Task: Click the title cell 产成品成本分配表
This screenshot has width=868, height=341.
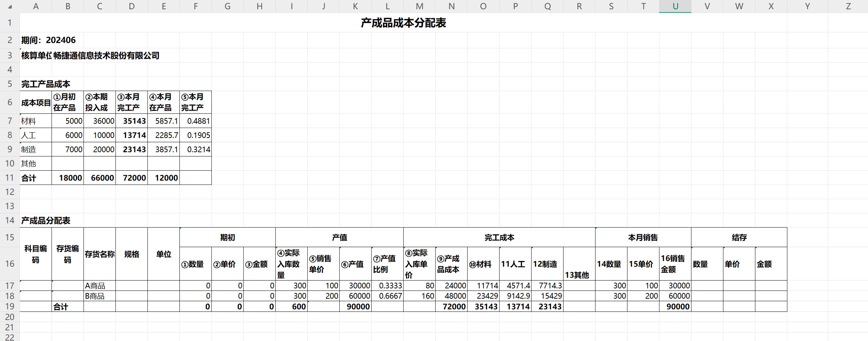Action: click(403, 23)
